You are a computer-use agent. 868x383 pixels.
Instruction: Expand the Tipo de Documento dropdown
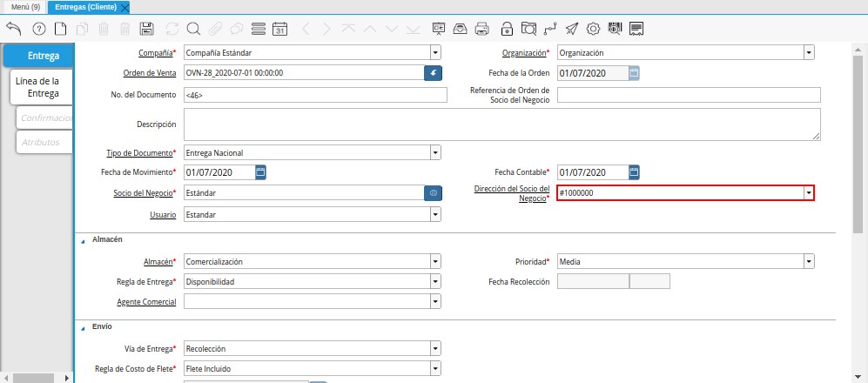click(x=435, y=153)
